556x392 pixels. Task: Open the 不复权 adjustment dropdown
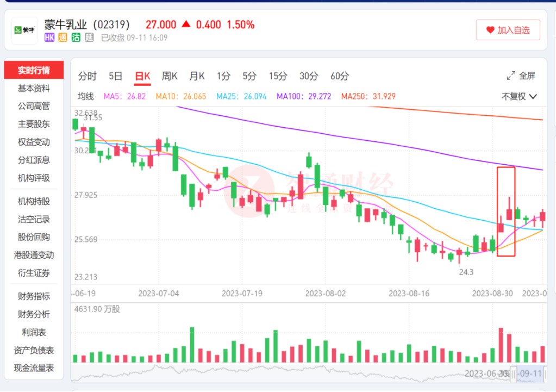(519, 96)
